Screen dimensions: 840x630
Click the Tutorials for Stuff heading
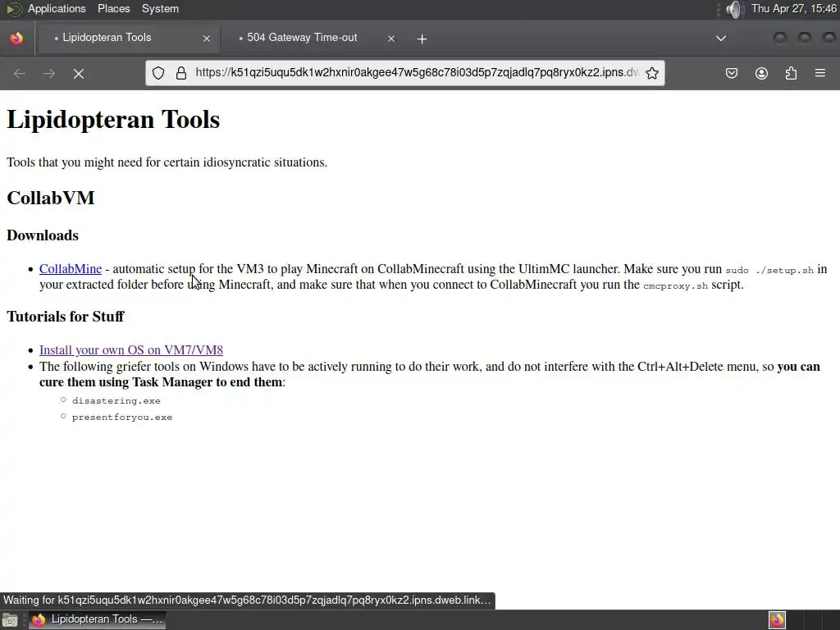click(66, 317)
